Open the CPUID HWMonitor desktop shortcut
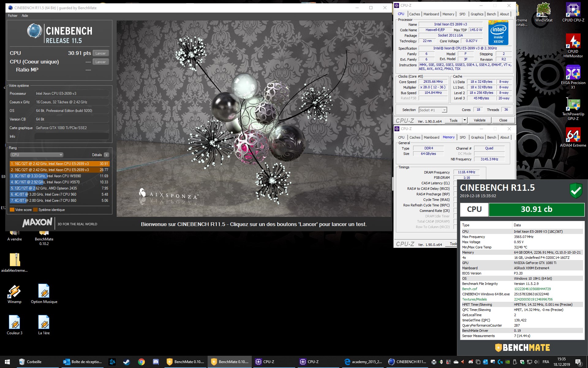This screenshot has height=368, width=588. 573,45
